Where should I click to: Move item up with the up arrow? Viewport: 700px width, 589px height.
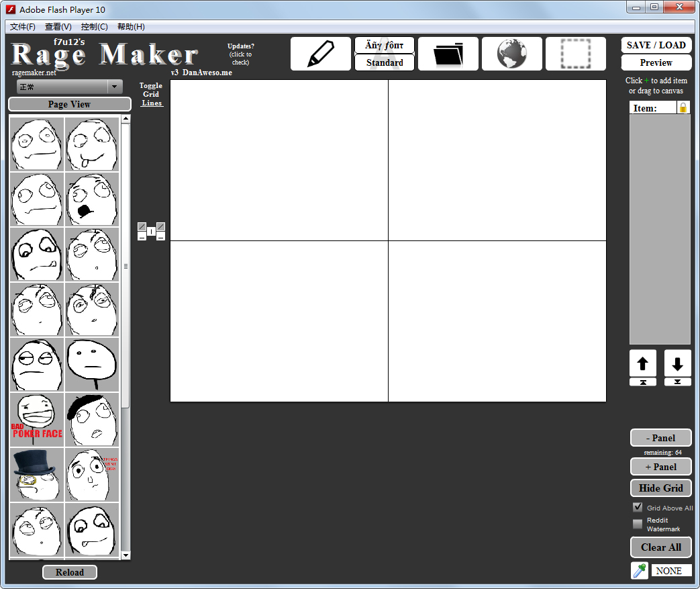643,364
